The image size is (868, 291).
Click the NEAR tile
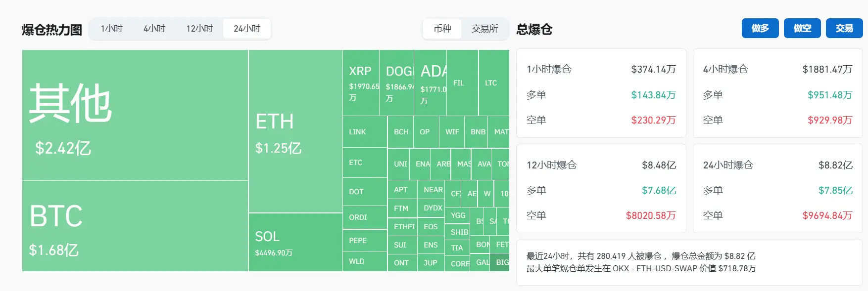click(431, 190)
